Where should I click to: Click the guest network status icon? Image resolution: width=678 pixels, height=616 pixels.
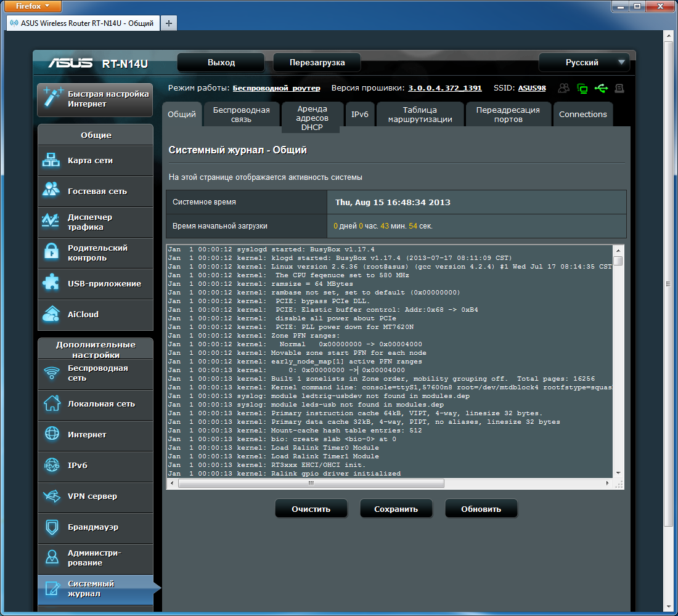(563, 88)
